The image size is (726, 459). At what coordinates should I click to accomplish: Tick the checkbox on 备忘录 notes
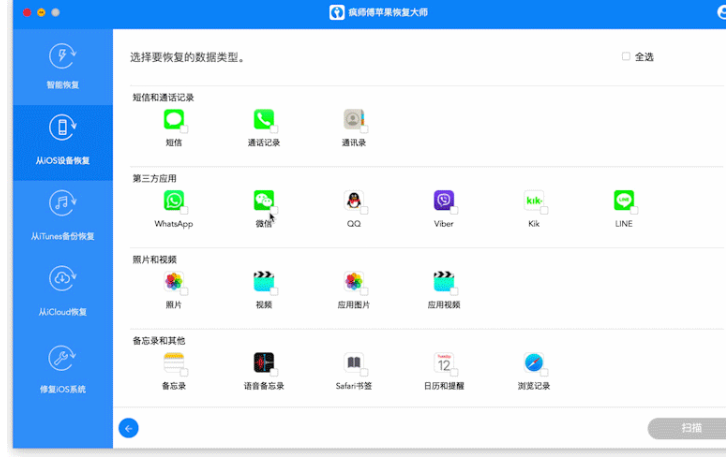[184, 372]
